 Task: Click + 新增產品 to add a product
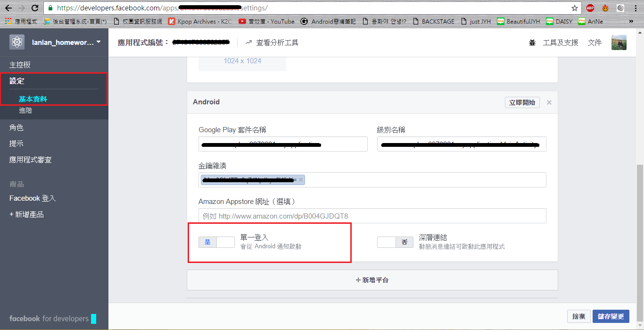click(x=26, y=214)
